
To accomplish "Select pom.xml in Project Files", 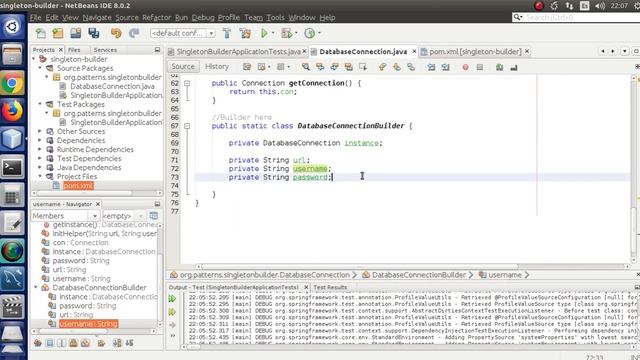I will (x=78, y=186).
